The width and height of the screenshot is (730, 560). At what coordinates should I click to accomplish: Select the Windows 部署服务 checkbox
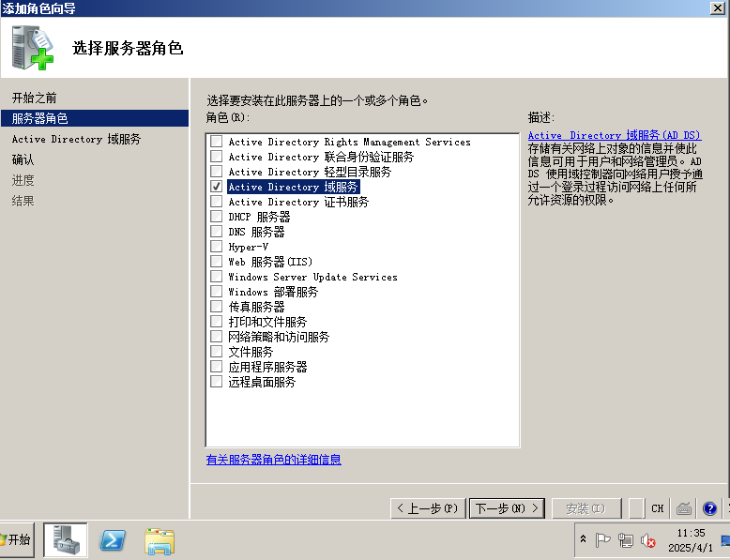pyautogui.click(x=216, y=292)
